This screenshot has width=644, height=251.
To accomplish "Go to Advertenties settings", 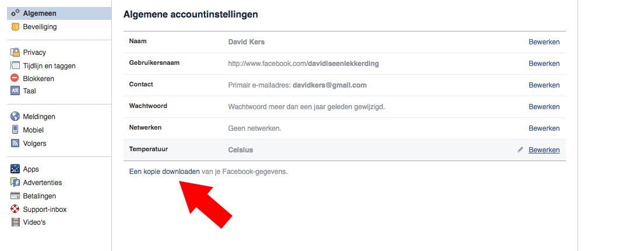I will (x=42, y=183).
